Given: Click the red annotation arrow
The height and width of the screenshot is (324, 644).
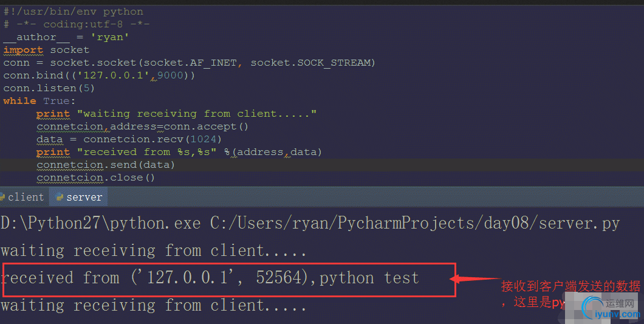Looking at the screenshot, I should [474, 280].
